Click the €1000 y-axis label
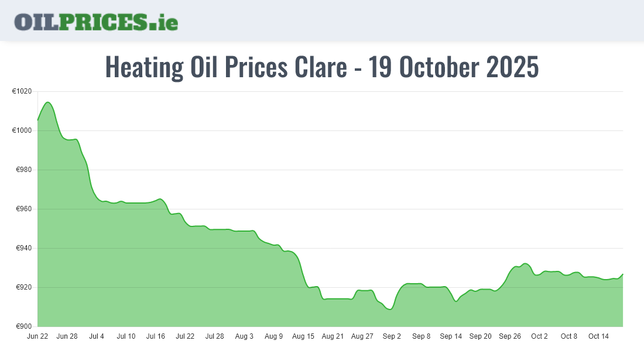 [x=22, y=130]
